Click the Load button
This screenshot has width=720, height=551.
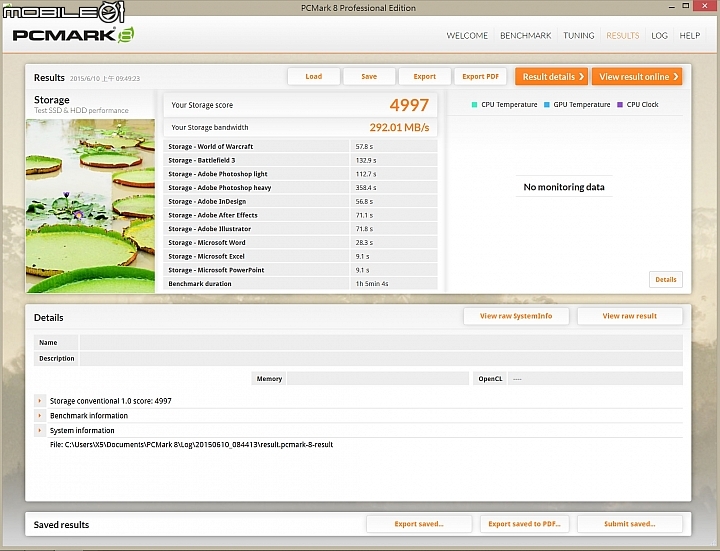coord(314,76)
